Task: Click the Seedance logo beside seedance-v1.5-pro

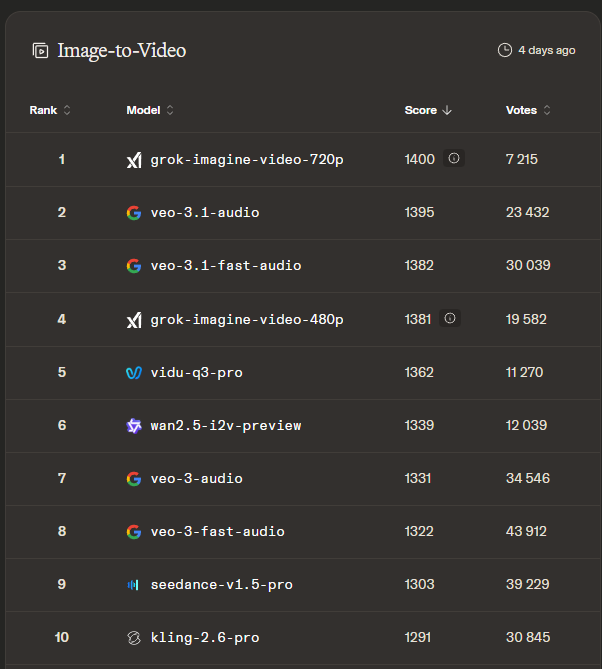Action: point(134,584)
